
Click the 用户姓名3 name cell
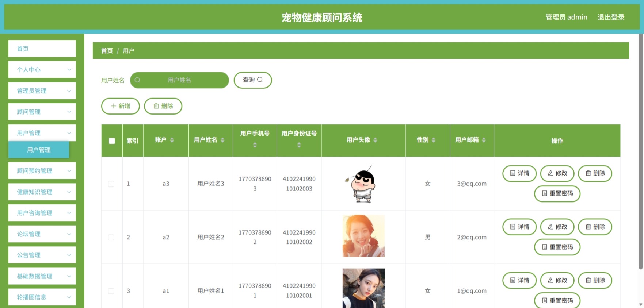(211, 184)
